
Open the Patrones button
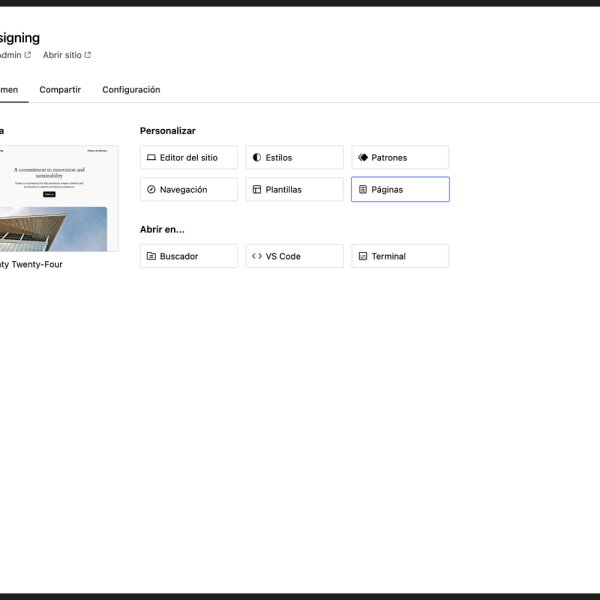coord(400,157)
